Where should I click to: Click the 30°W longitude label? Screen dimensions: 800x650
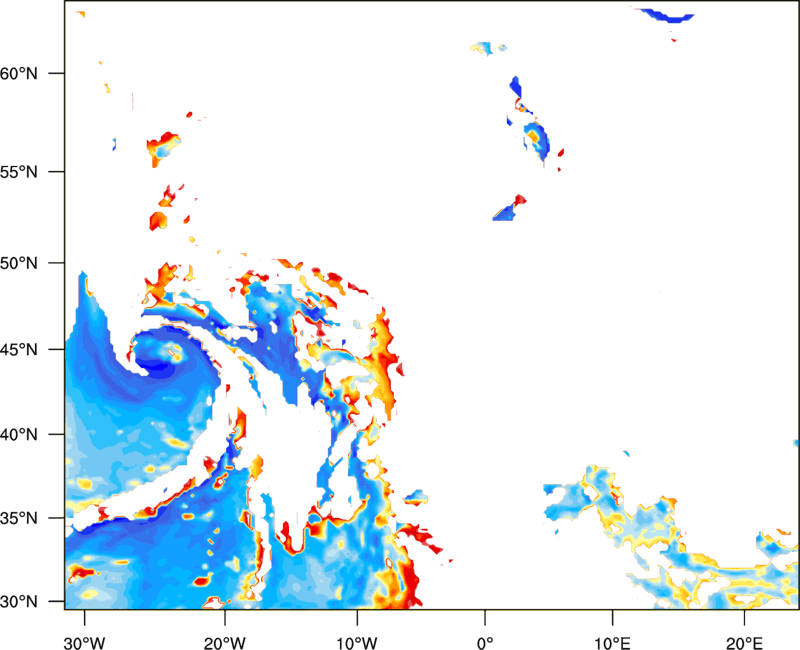point(84,643)
